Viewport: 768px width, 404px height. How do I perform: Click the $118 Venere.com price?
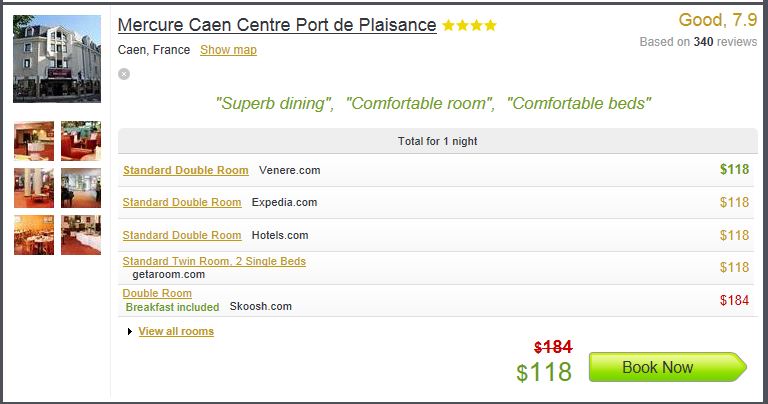tap(734, 169)
